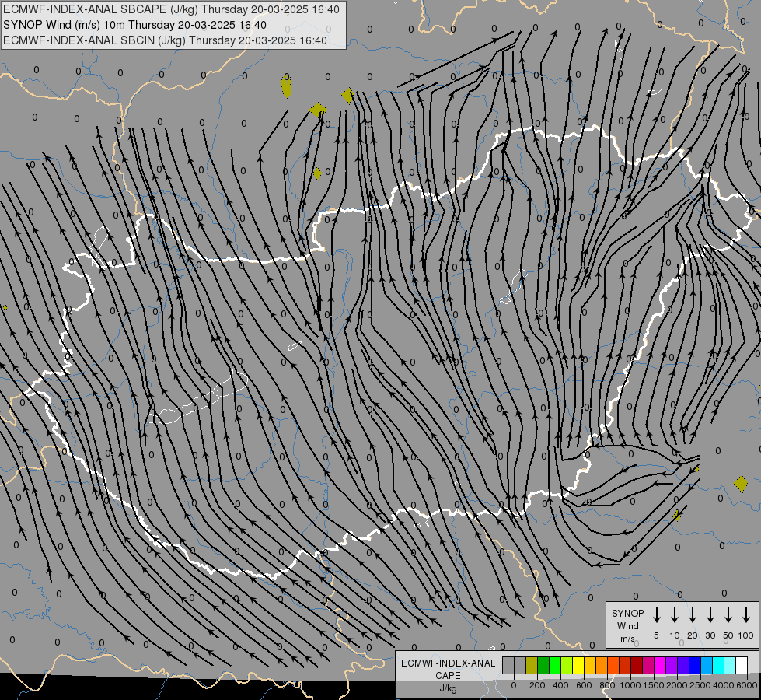The image size is (761, 700).
Task: Click the wind arrow above the 20 label
Action: pyautogui.click(x=693, y=615)
